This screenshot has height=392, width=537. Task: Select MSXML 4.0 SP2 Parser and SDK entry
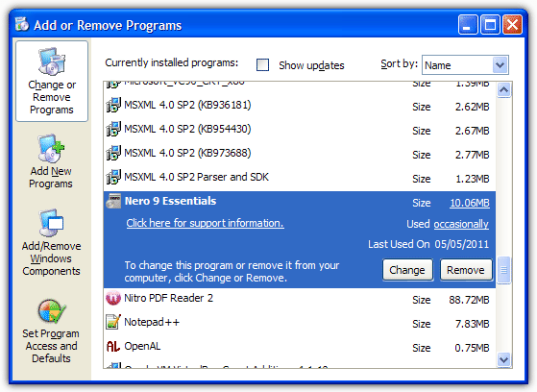click(x=300, y=177)
